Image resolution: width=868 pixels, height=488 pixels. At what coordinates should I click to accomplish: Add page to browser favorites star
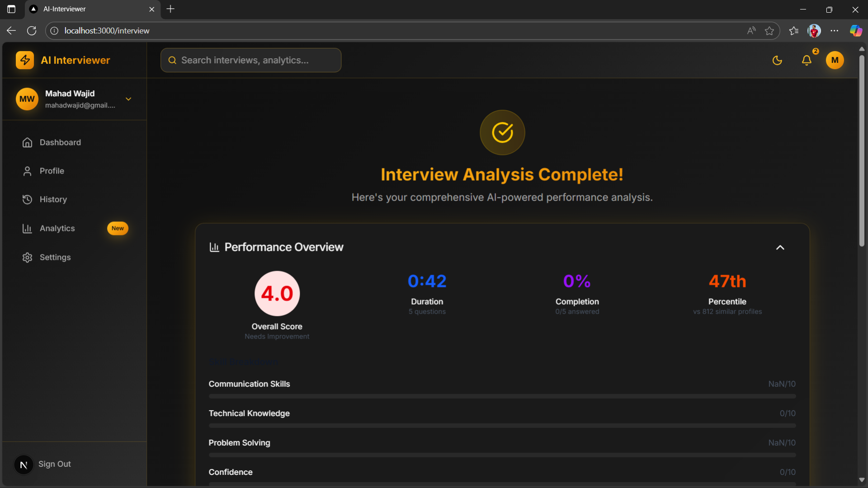click(x=769, y=31)
